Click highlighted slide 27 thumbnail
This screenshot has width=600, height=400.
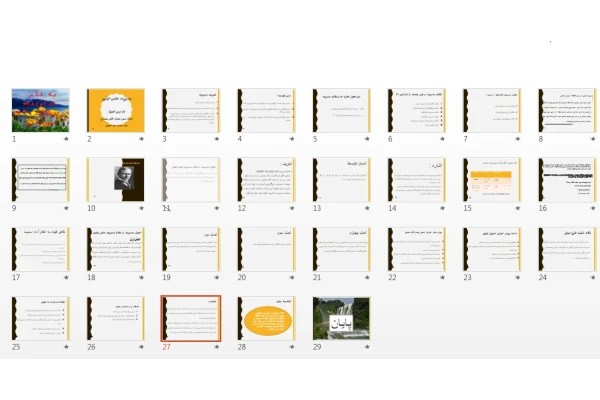pos(191,318)
